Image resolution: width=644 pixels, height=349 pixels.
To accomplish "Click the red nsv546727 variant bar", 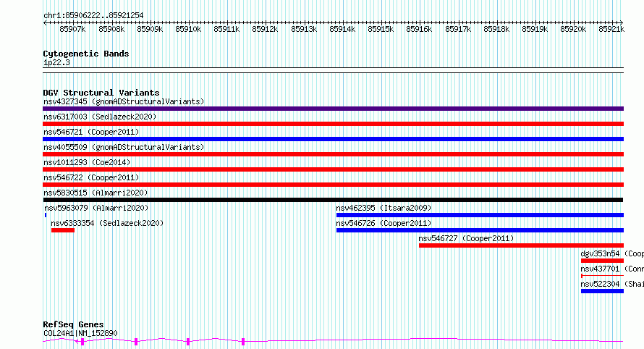I will point(521,245).
